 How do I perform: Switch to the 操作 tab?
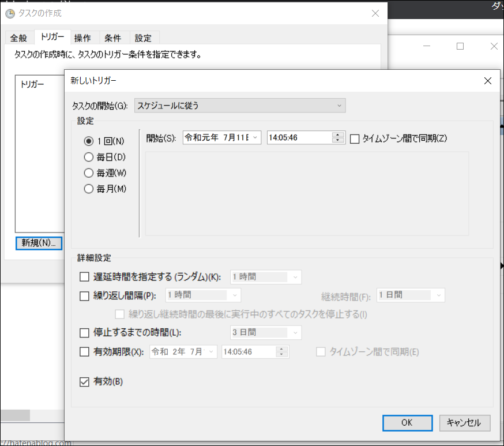pyautogui.click(x=83, y=38)
